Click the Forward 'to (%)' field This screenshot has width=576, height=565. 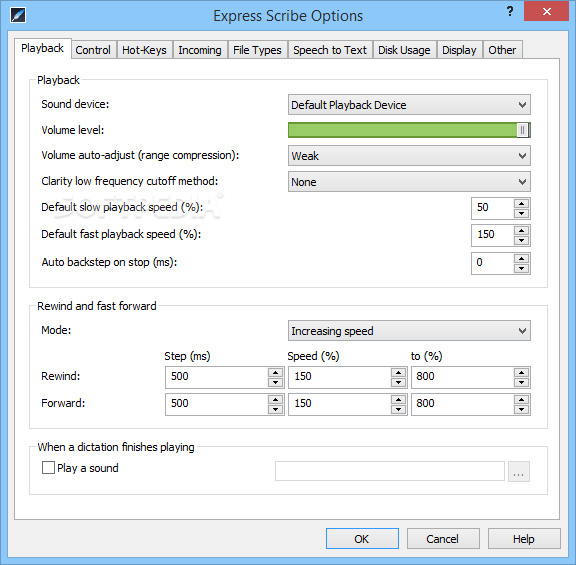tap(463, 404)
